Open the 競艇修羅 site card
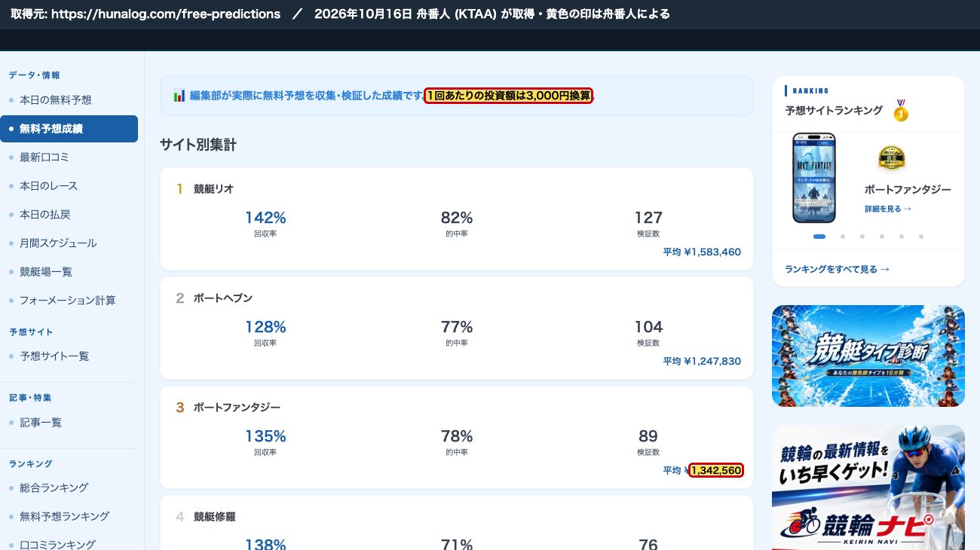 click(457, 523)
